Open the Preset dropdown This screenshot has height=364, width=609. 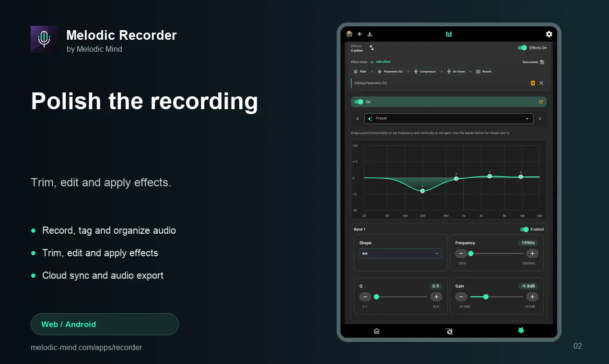[448, 118]
